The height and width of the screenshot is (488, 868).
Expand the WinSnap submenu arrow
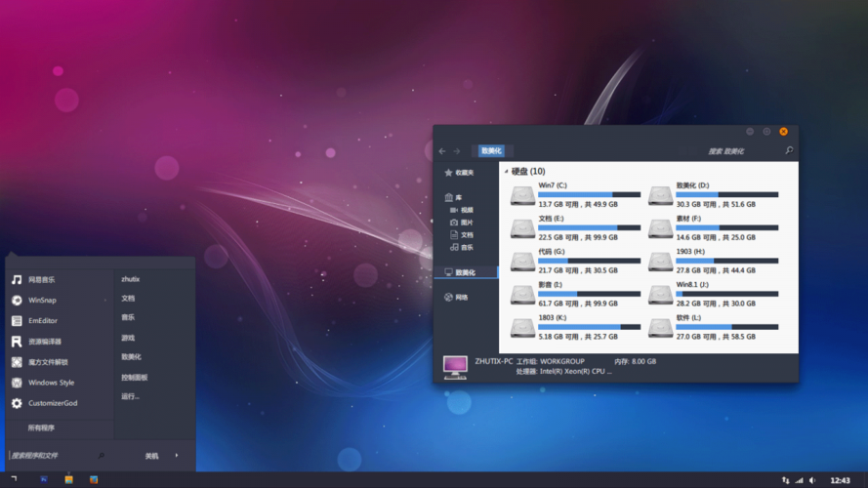click(x=106, y=301)
